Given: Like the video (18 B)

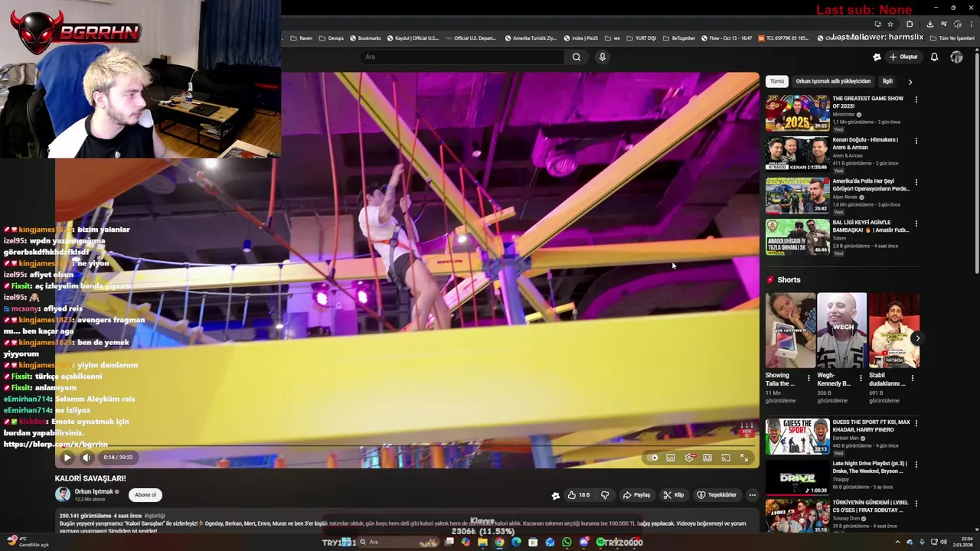Looking at the screenshot, I should [x=578, y=495].
